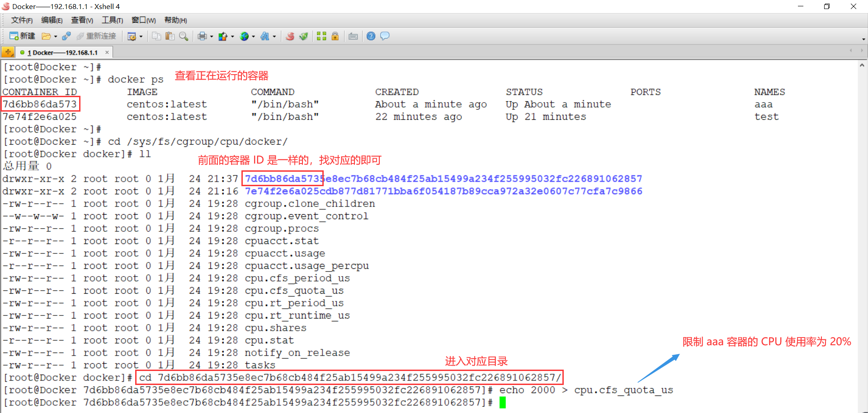868x413 pixels.
Task: Click the connect (link) icon
Action: 66,36
